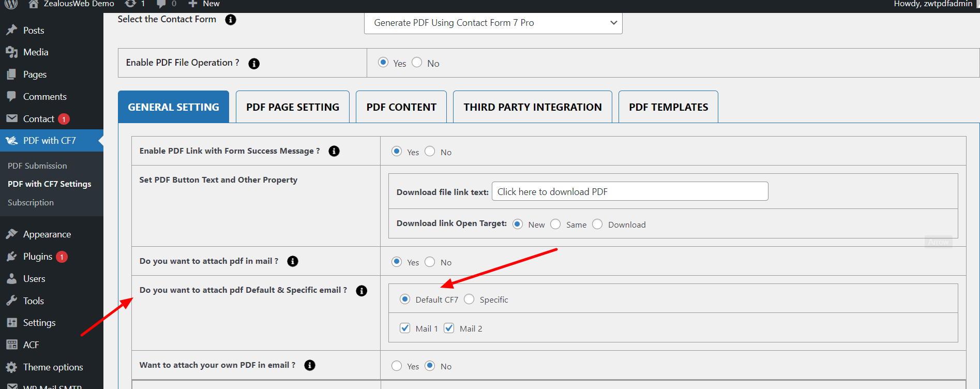Click info icon next to Enable PDF File Operation
Viewport: 980px width, 389px height.
click(254, 64)
